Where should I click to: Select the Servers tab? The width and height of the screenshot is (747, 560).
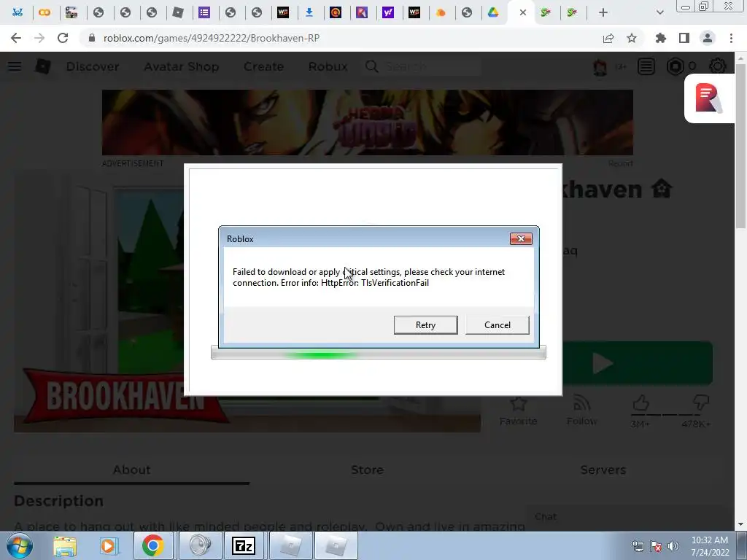[x=603, y=470]
